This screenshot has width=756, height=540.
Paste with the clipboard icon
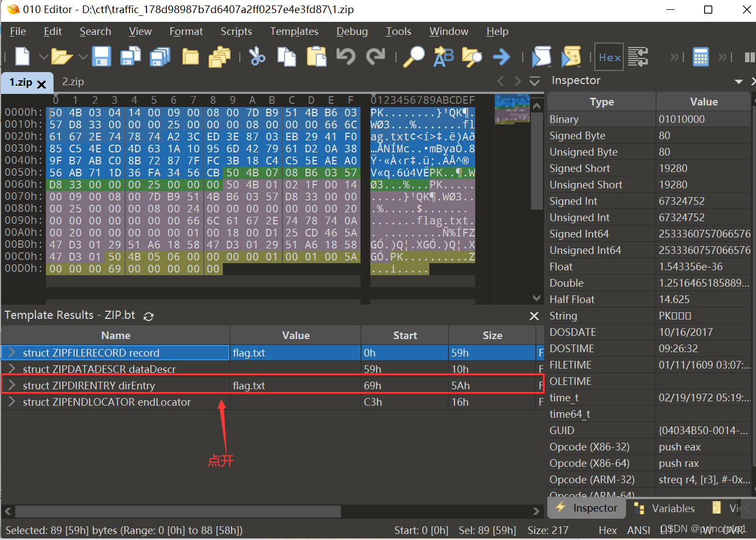[316, 56]
